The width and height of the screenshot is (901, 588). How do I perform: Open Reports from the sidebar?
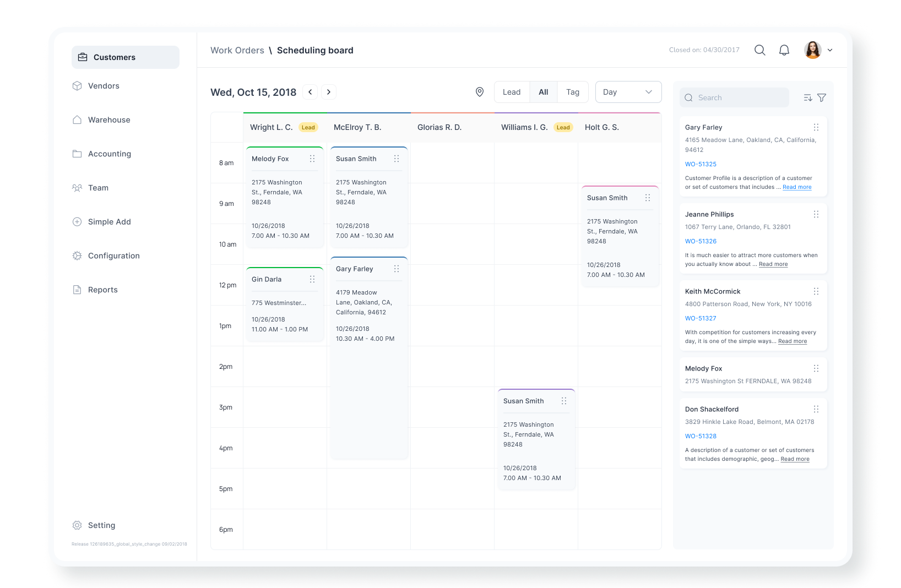point(102,290)
